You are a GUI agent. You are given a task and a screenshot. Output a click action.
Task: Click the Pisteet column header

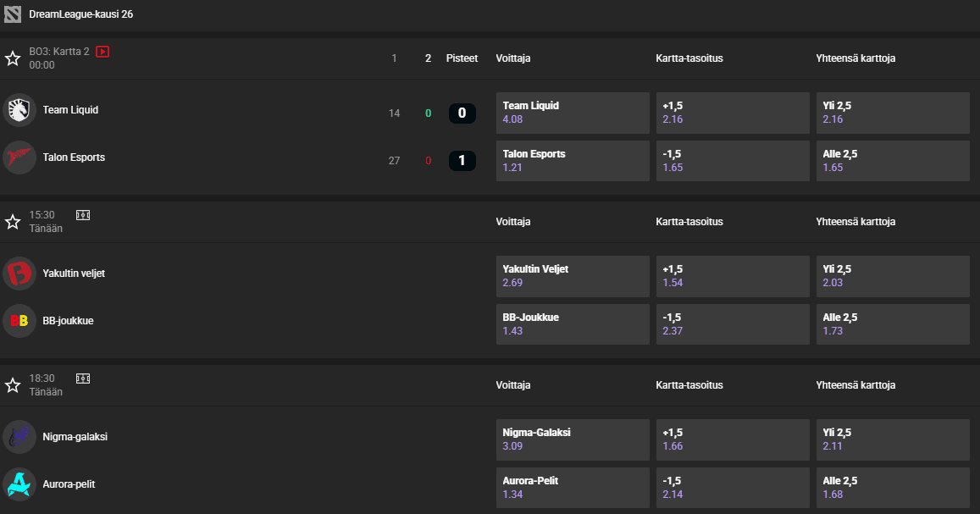pyautogui.click(x=462, y=58)
